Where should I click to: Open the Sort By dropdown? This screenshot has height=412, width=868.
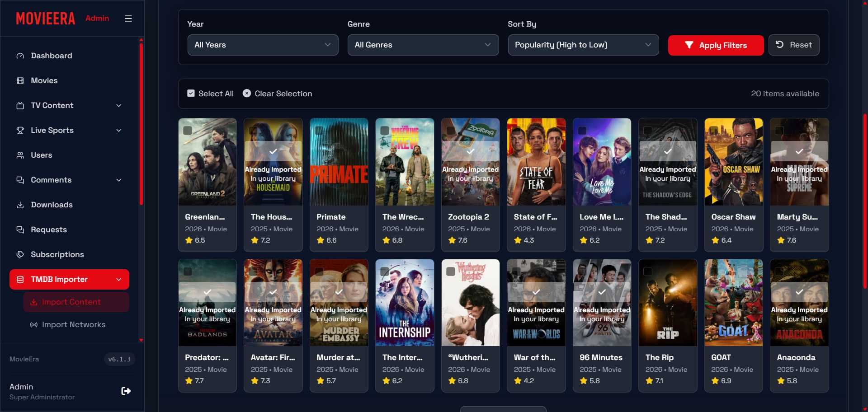(x=583, y=45)
